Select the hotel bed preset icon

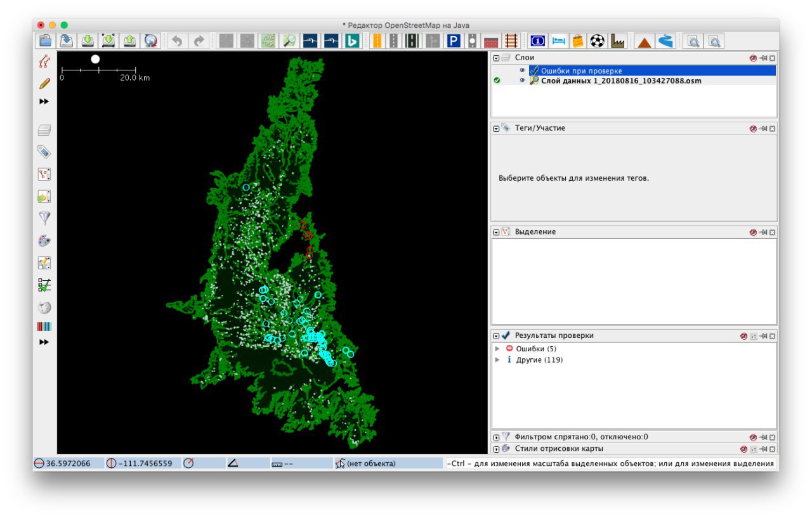558,41
